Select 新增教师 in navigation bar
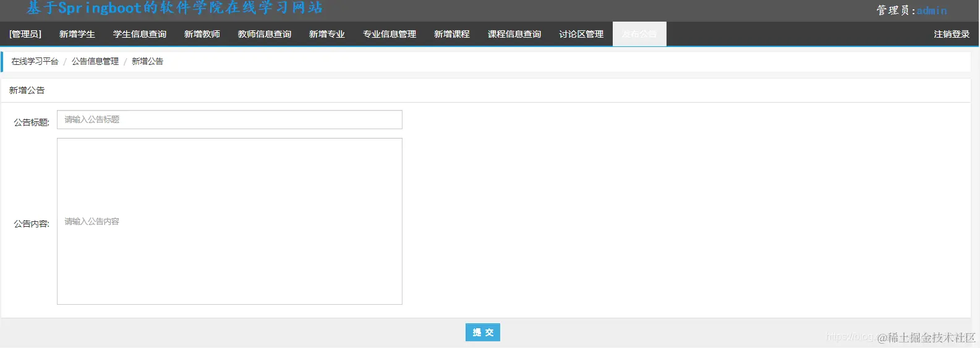 click(x=202, y=34)
